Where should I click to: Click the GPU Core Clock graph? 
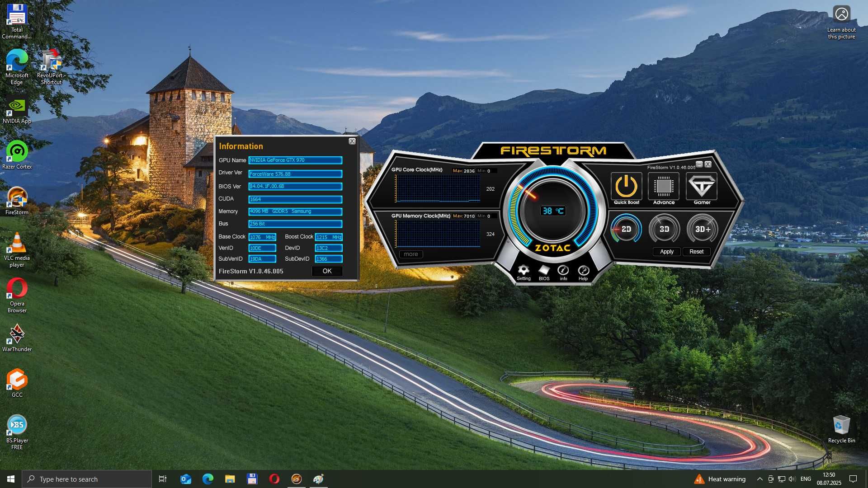point(438,188)
